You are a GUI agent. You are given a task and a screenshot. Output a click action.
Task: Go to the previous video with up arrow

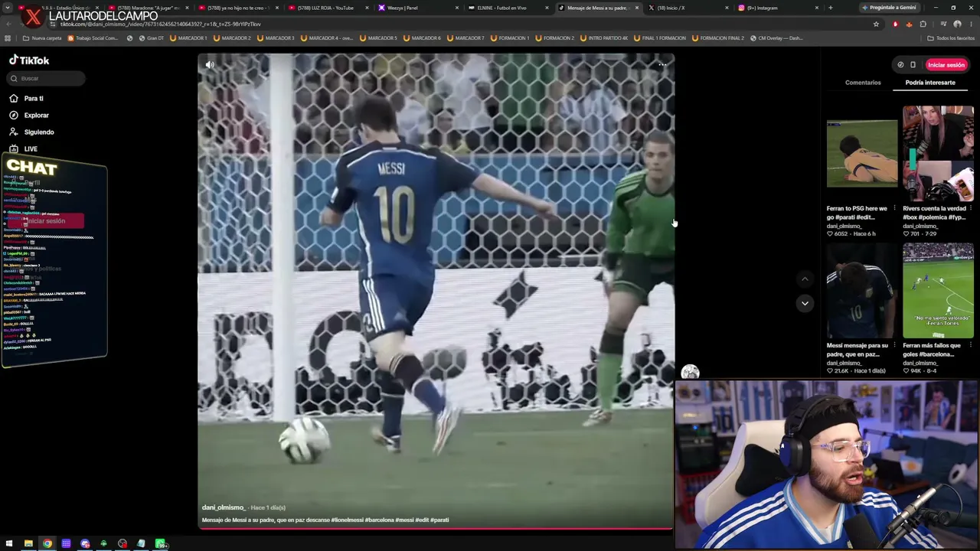pos(805,280)
